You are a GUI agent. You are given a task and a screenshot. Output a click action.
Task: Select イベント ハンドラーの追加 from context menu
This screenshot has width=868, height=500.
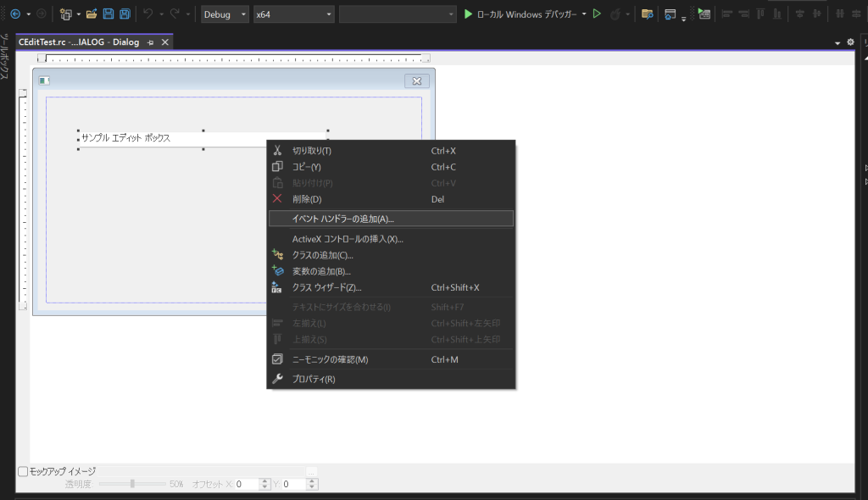[x=342, y=219]
